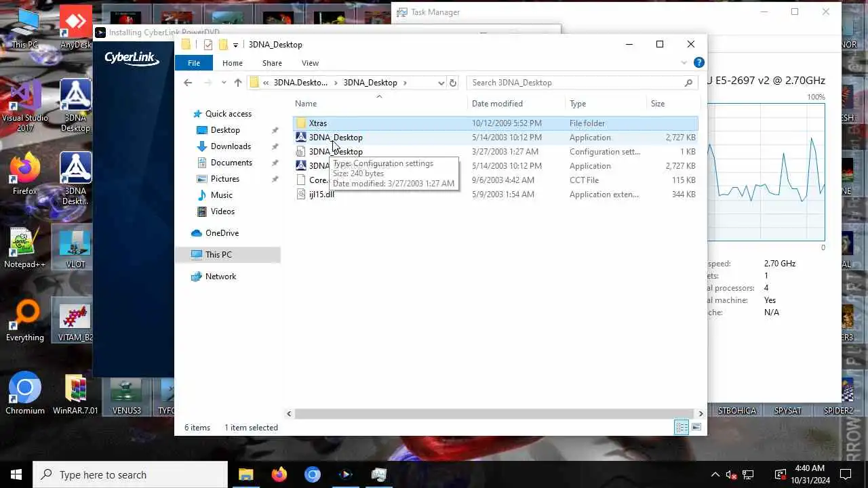Open File Explorer from the taskbar
This screenshot has width=868, height=488.
(x=245, y=474)
